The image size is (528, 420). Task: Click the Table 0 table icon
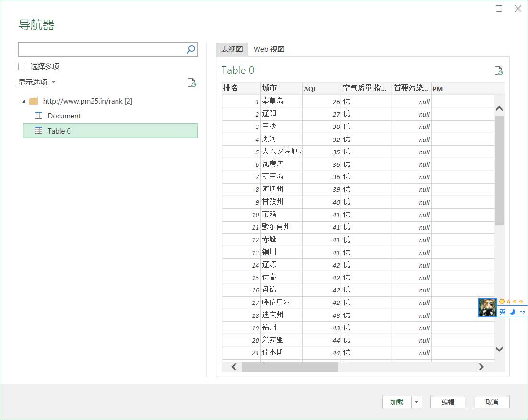[38, 130]
